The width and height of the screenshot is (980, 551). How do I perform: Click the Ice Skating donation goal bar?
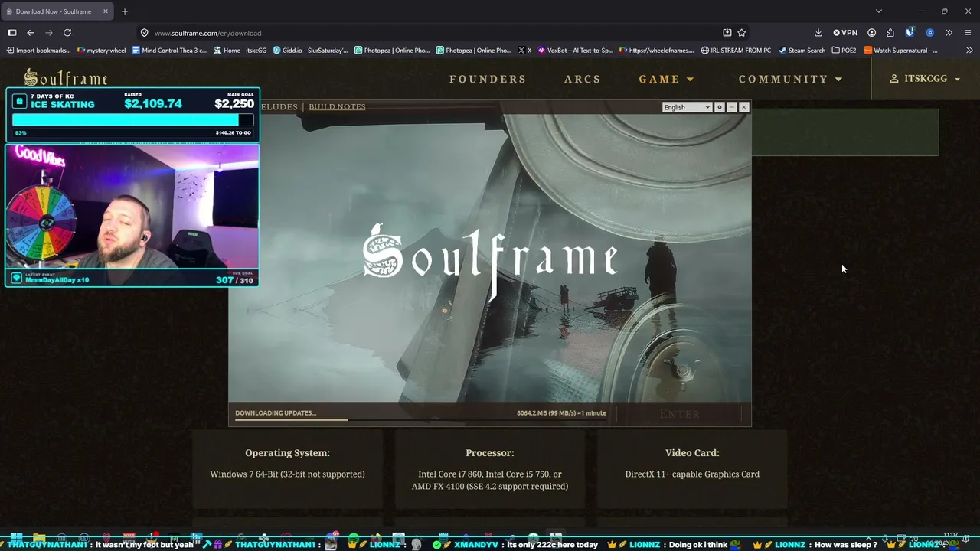132,120
